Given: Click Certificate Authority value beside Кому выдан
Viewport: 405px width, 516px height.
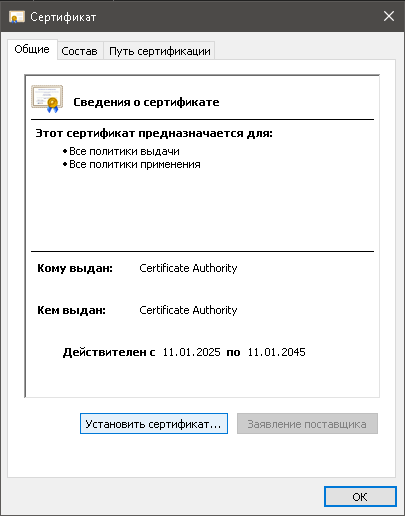Looking at the screenshot, I should click(x=188, y=268).
